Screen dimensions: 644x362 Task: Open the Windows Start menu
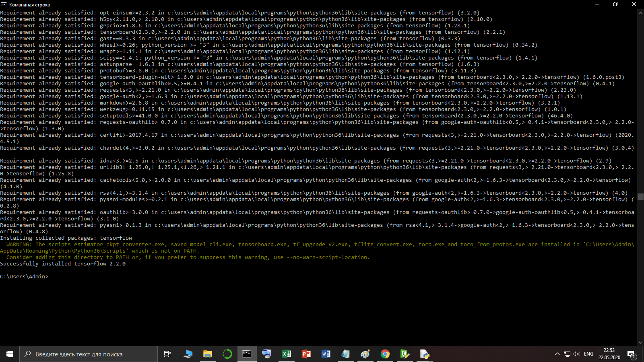click(10, 354)
